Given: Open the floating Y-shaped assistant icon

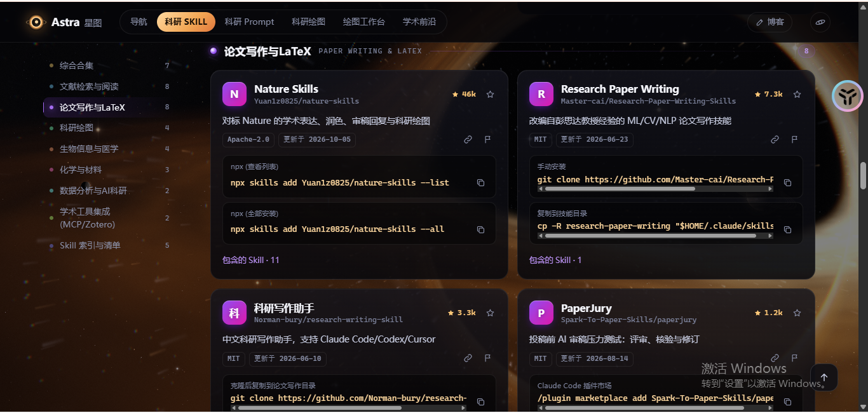Looking at the screenshot, I should coord(848,97).
